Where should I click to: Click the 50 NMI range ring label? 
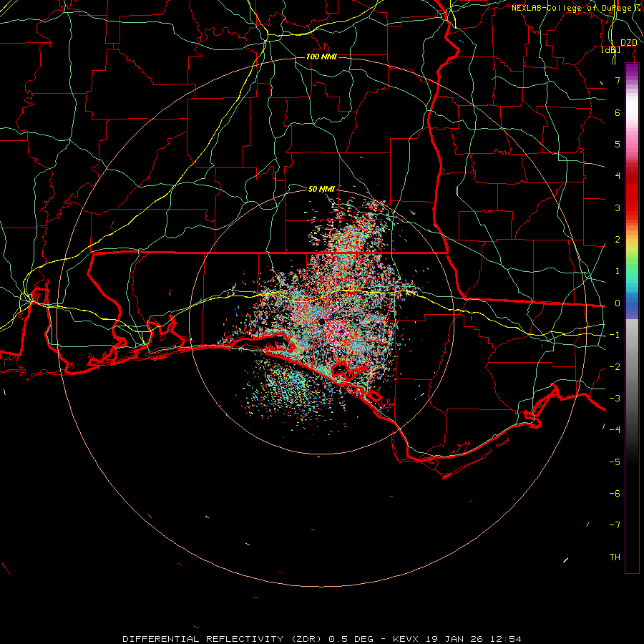point(321,189)
